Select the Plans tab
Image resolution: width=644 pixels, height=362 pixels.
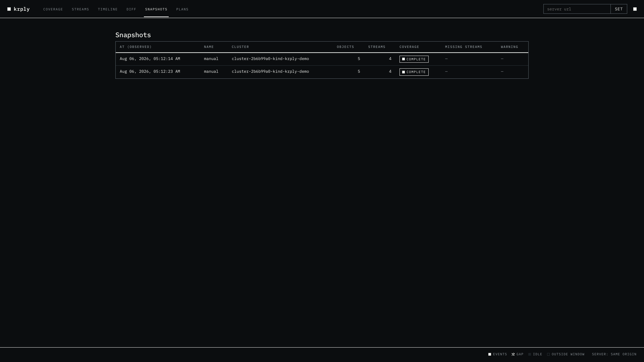tap(182, 9)
